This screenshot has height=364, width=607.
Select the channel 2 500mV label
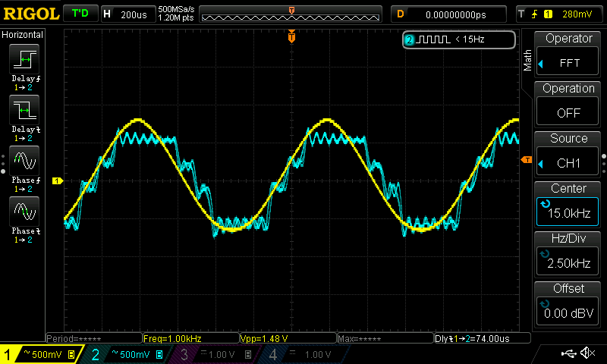coord(135,354)
